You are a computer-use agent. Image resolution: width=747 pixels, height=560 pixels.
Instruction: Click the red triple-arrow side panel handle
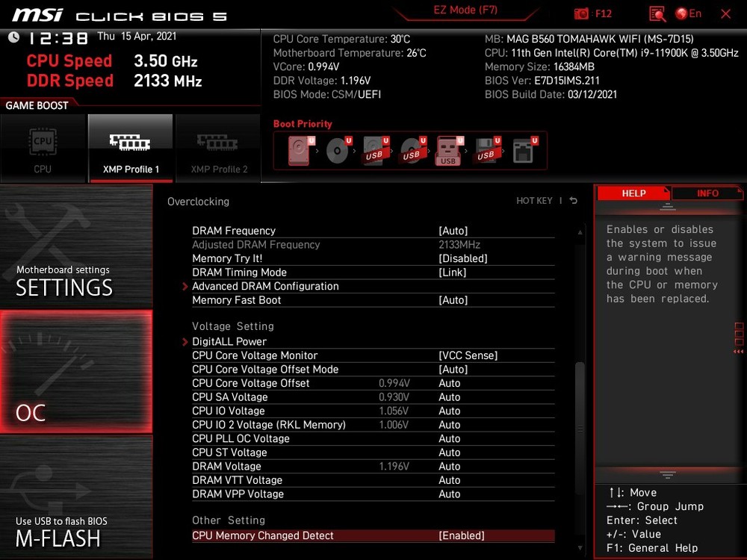(739, 352)
